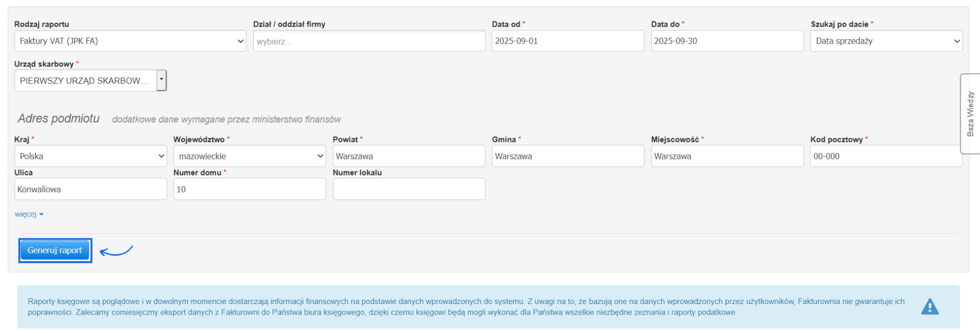This screenshot has height=331, width=980.
Task: Open the Szukaj po dacie dropdown
Action: pyautogui.click(x=886, y=41)
